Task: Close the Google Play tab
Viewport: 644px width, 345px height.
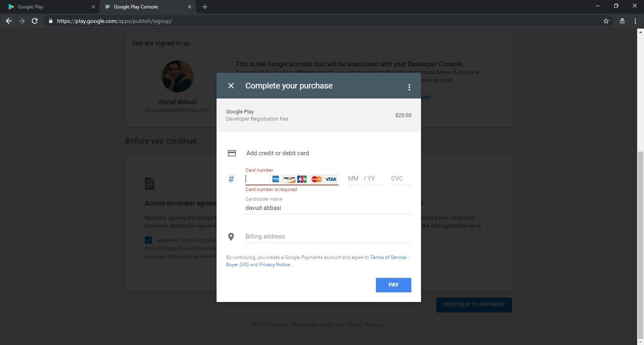Action: (x=93, y=7)
